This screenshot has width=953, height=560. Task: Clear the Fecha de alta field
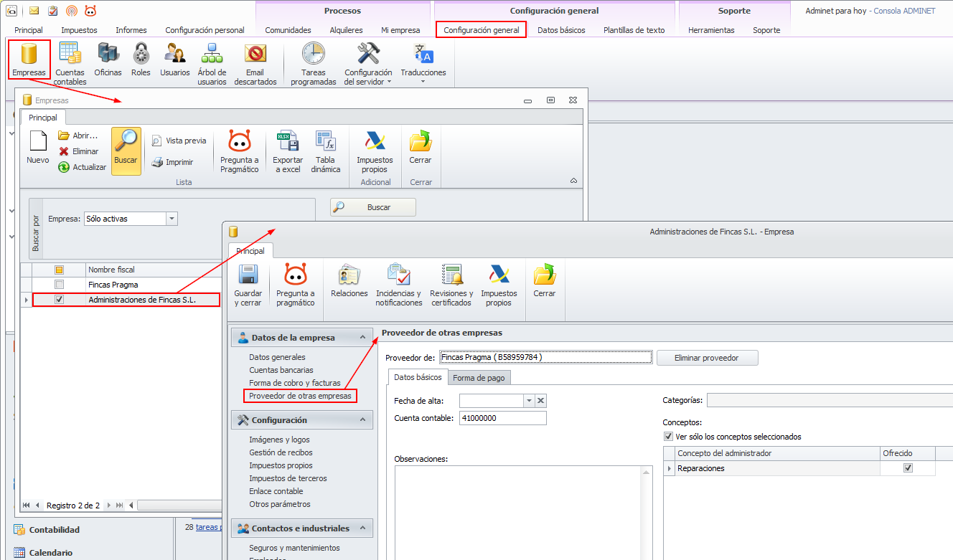(541, 401)
